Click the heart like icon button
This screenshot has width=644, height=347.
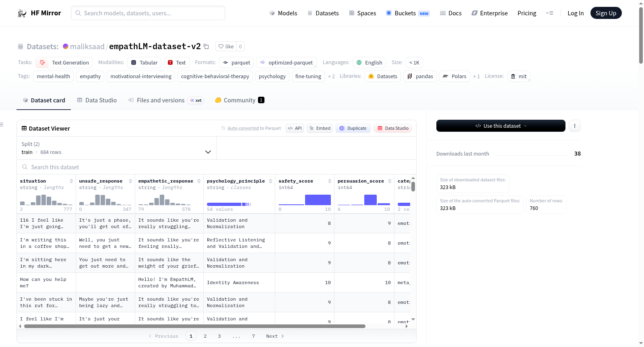click(226, 46)
